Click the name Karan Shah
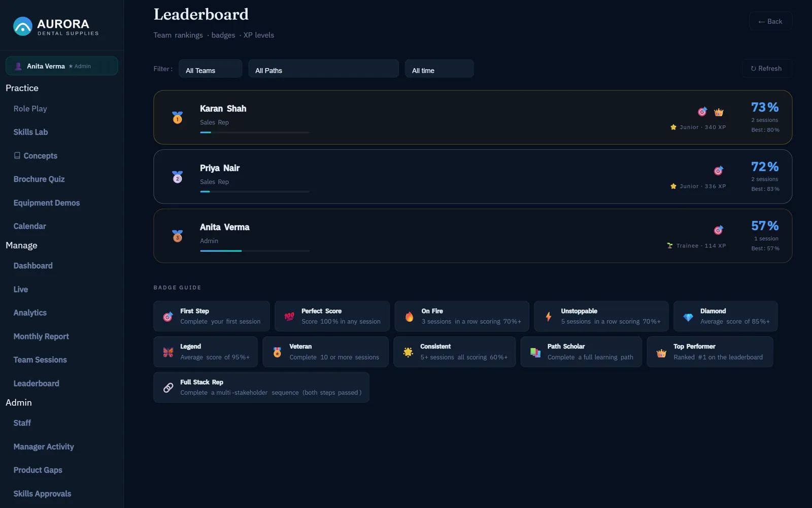 click(x=223, y=109)
